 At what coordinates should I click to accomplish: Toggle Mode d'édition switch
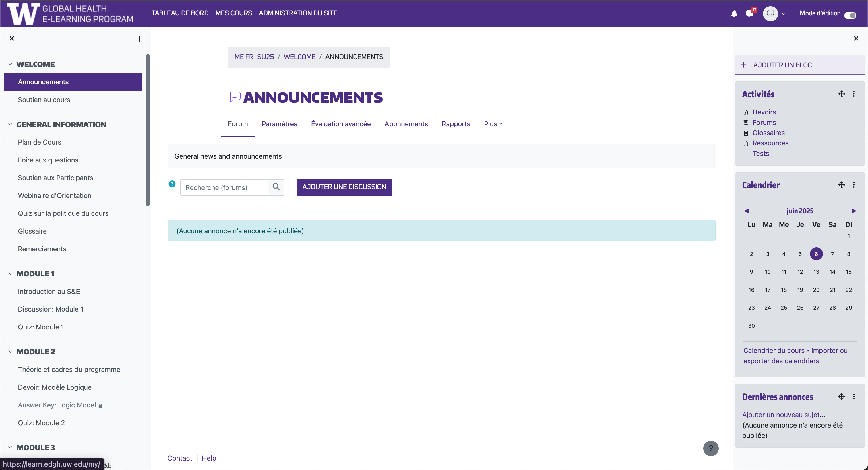point(850,15)
